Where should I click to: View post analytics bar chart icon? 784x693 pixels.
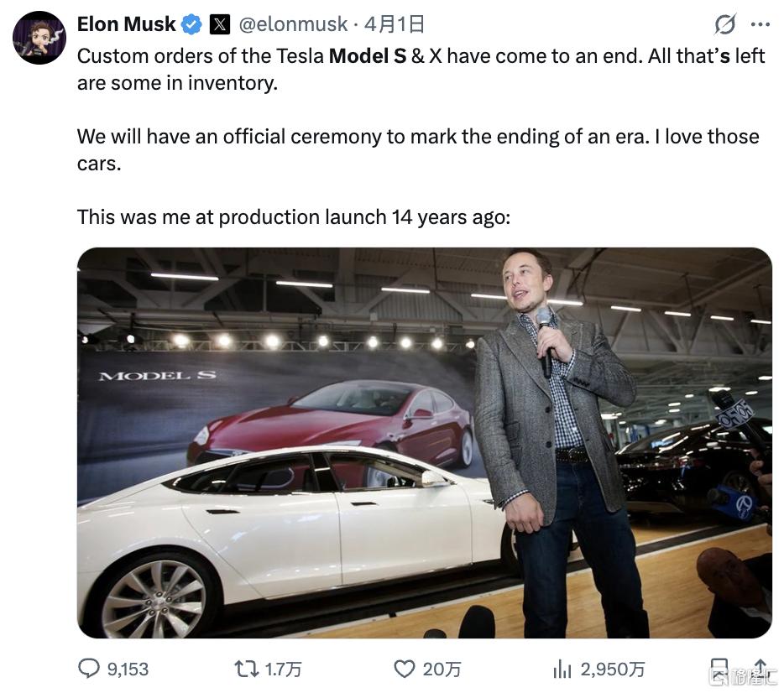[562, 668]
